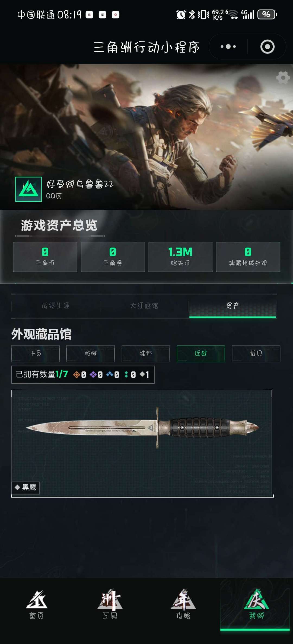This screenshot has width=293, height=644.
Task: Filter collection by 载具 category
Action: [256, 353]
